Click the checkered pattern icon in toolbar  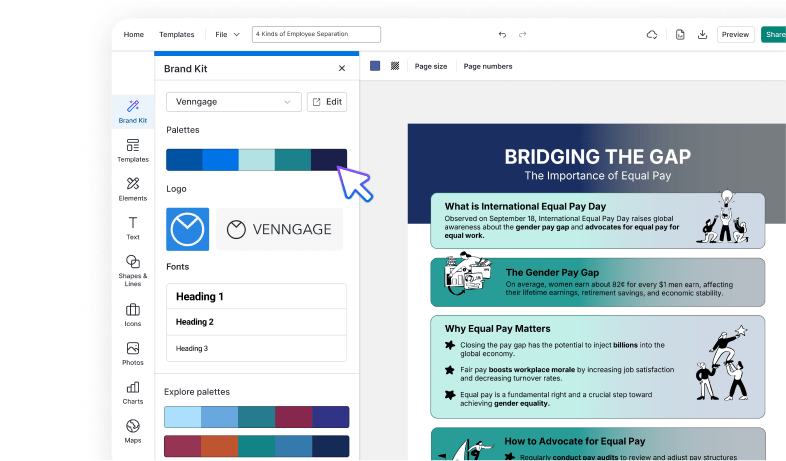pyautogui.click(x=395, y=66)
